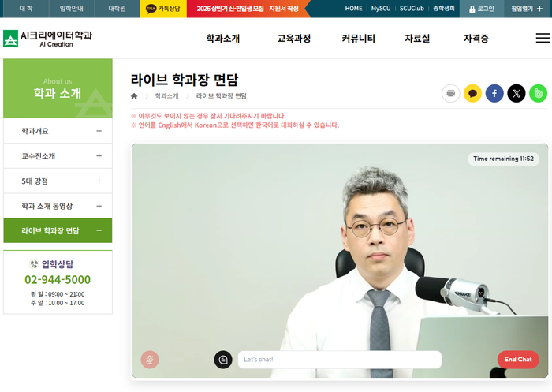The height and width of the screenshot is (392, 552).
Task: Click the breadcrumb home icon
Action: coord(134,96)
